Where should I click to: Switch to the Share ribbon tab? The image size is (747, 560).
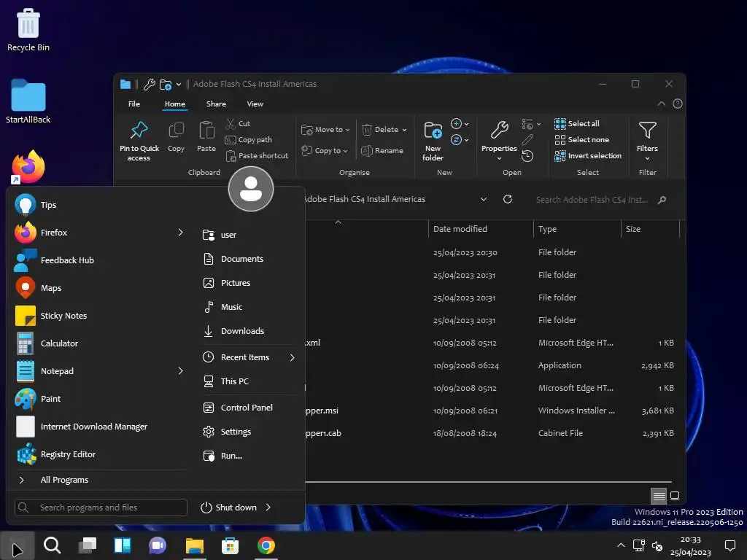[x=216, y=104]
